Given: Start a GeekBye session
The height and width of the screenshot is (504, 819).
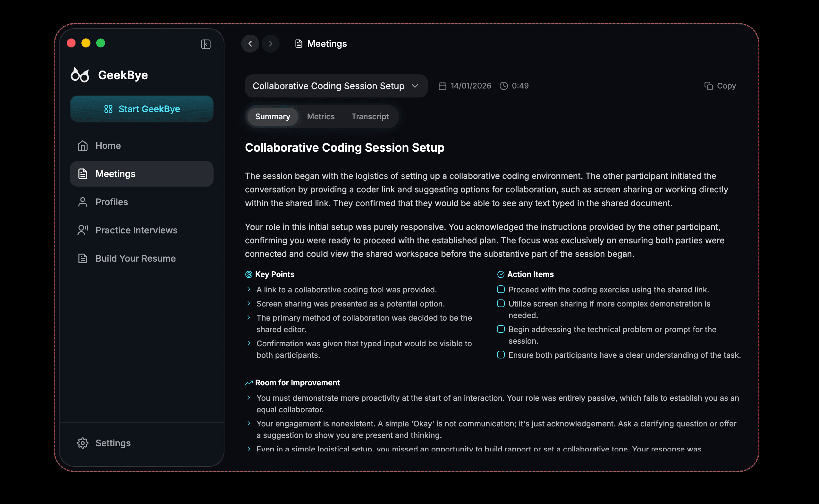Looking at the screenshot, I should click(142, 109).
